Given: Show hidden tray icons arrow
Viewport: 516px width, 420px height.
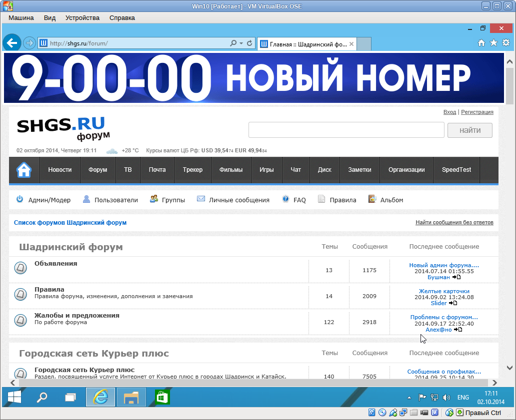Looking at the screenshot, I should click(x=409, y=398).
